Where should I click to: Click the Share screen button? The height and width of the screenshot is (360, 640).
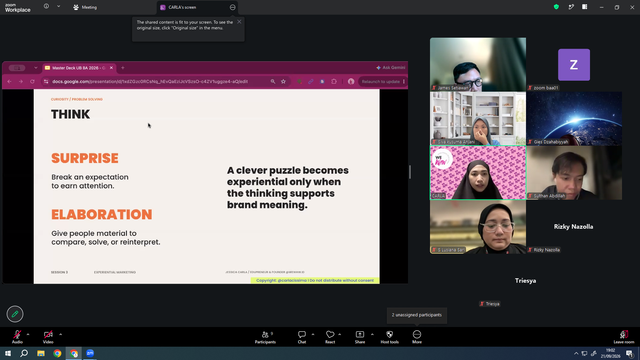360,337
